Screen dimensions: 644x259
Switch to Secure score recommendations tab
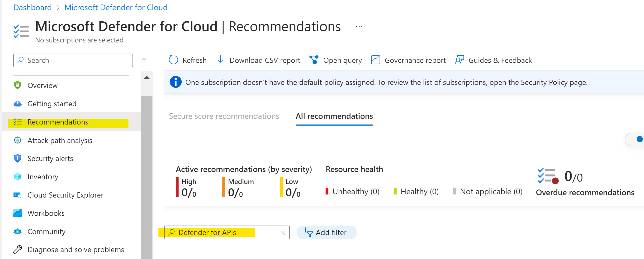(224, 116)
